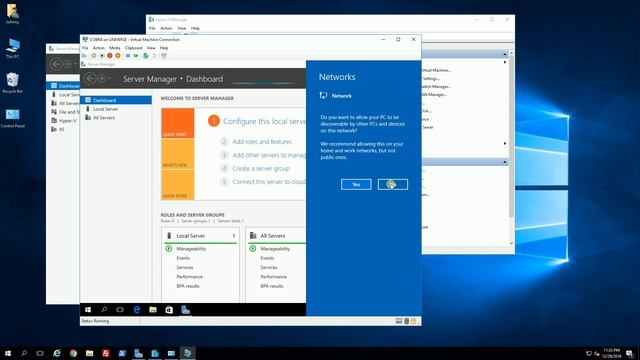Collapse top Actions section in Hyper-V Manager

point(505,54)
